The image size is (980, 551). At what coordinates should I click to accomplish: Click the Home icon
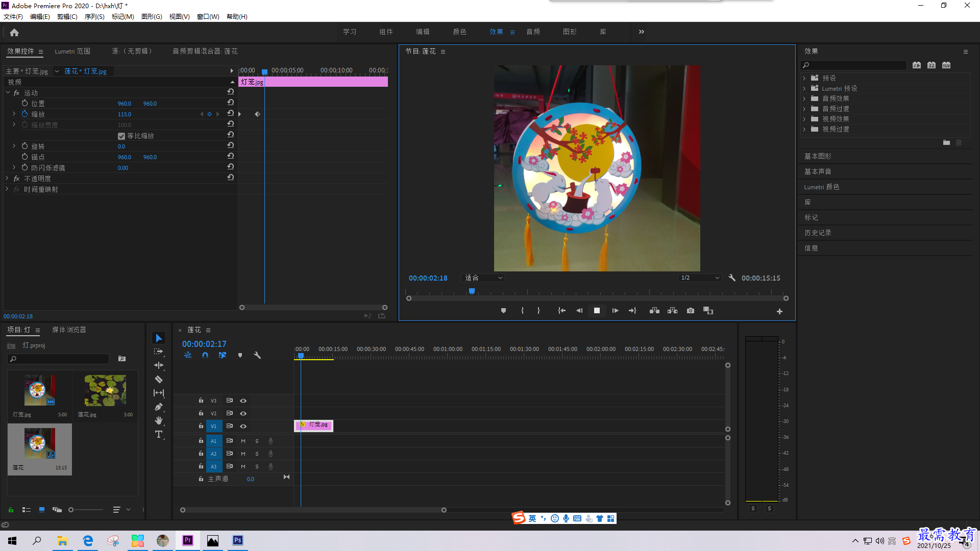point(14,32)
